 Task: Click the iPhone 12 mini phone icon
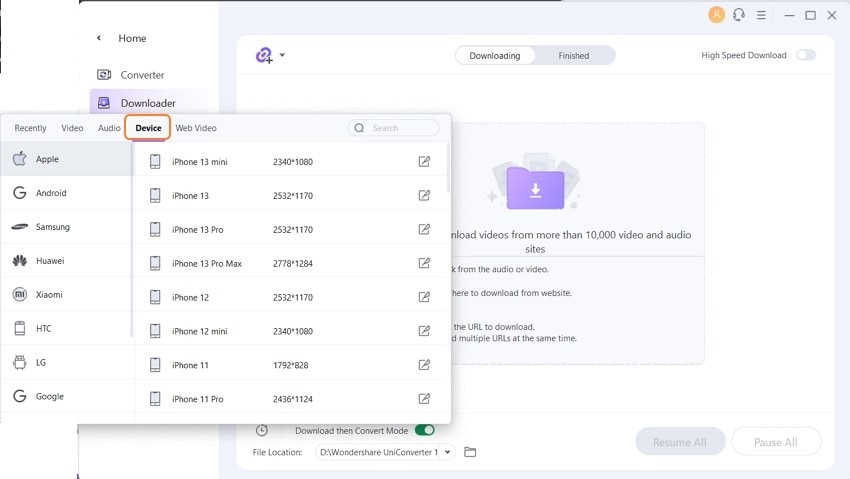[155, 331]
